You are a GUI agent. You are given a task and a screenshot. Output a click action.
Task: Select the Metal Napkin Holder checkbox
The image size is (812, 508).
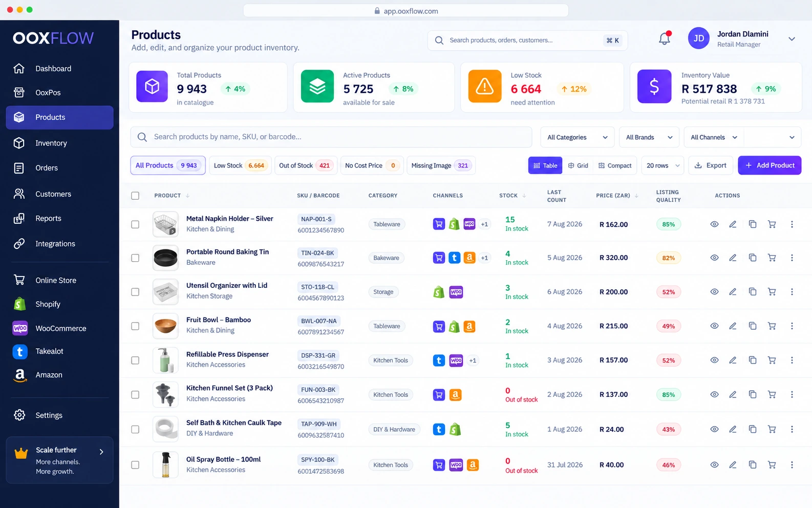(x=135, y=224)
